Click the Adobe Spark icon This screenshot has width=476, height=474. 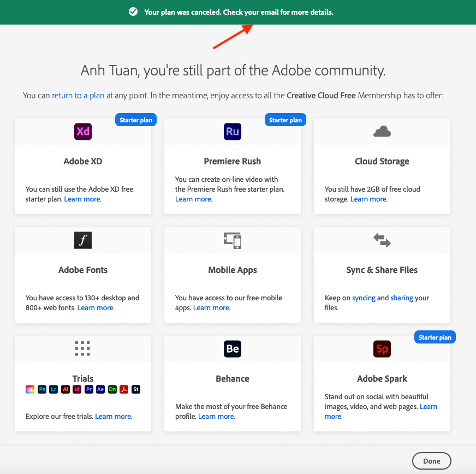coord(382,349)
